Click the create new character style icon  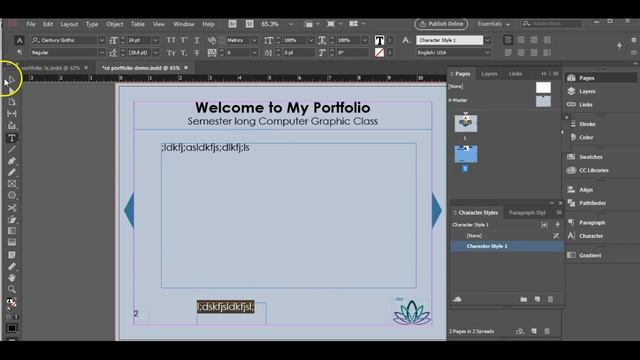tap(537, 299)
